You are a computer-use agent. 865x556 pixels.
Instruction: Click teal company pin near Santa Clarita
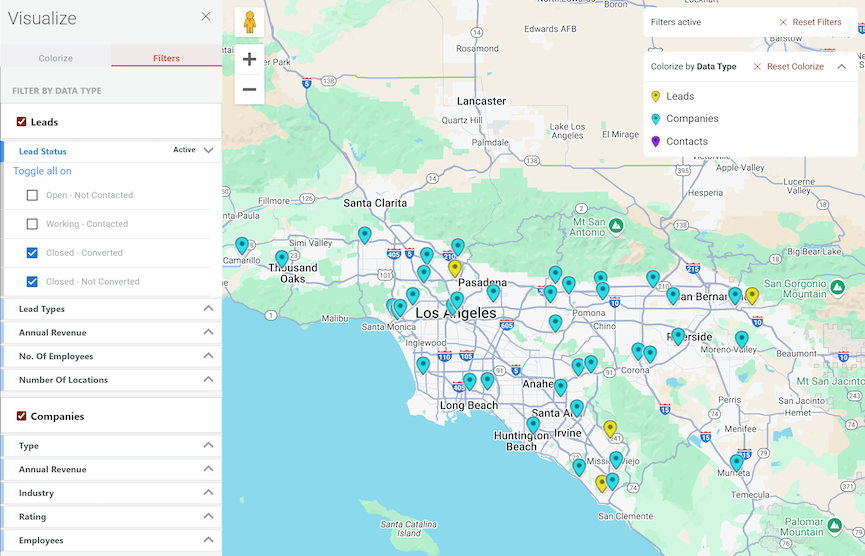[x=365, y=235]
